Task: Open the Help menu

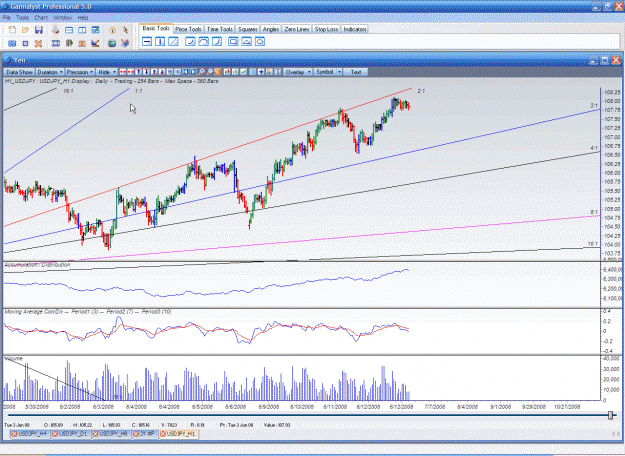Action: [x=83, y=18]
